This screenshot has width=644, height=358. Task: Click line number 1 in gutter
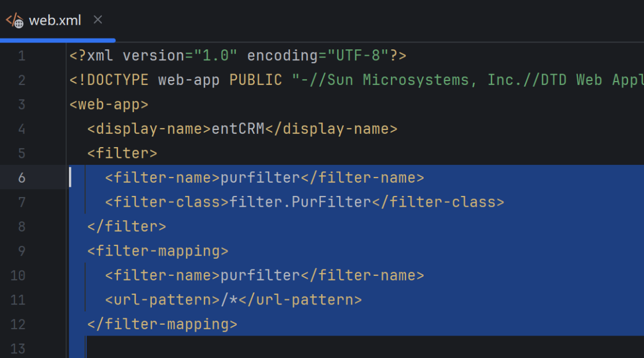pyautogui.click(x=21, y=56)
